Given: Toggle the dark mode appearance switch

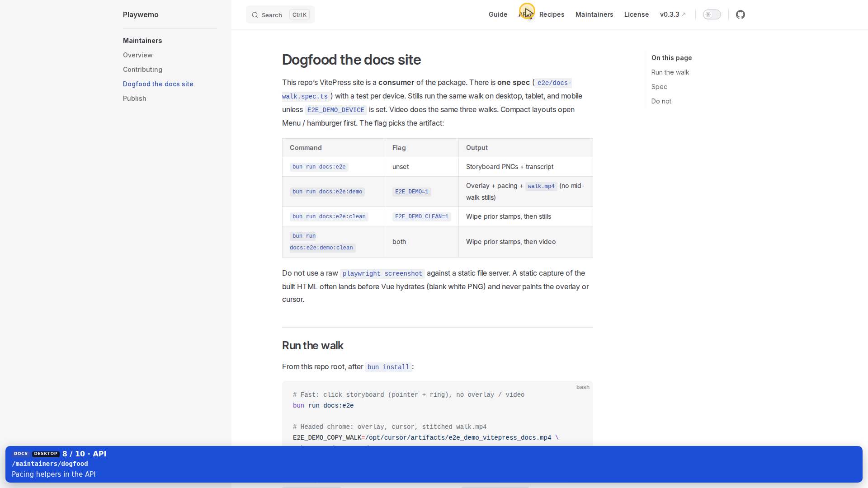Looking at the screenshot, I should coord(712,14).
